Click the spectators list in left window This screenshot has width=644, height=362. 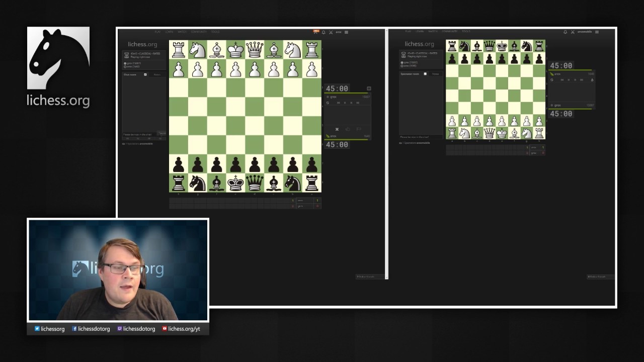137,144
